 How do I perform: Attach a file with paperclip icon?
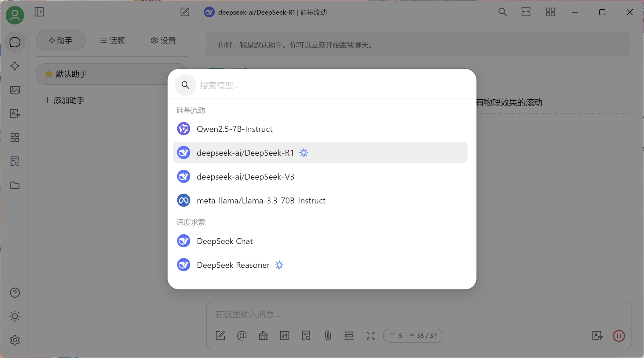328,336
